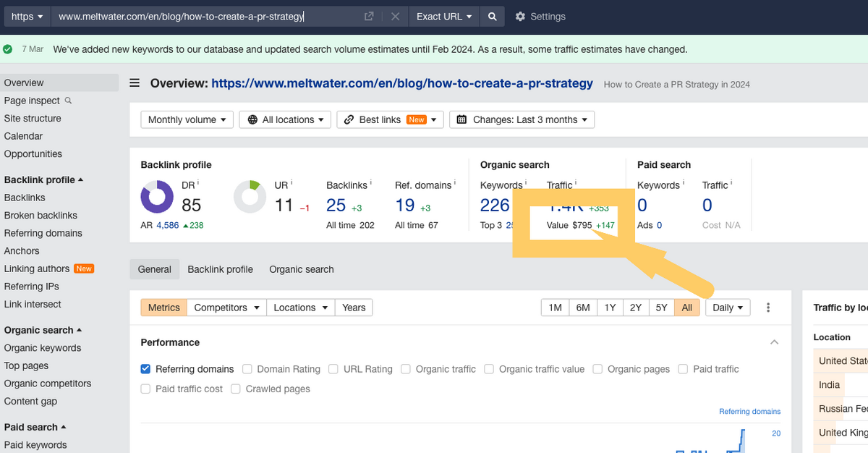Collapse Organic search sidebar section
The image size is (868, 453).
pyautogui.click(x=43, y=330)
